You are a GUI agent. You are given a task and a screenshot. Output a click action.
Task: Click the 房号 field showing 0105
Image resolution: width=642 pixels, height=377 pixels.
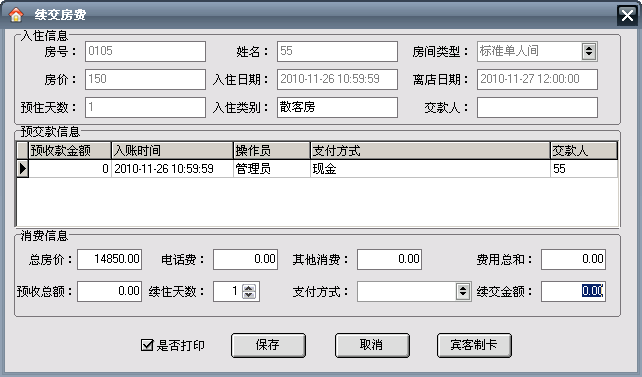click(x=145, y=52)
